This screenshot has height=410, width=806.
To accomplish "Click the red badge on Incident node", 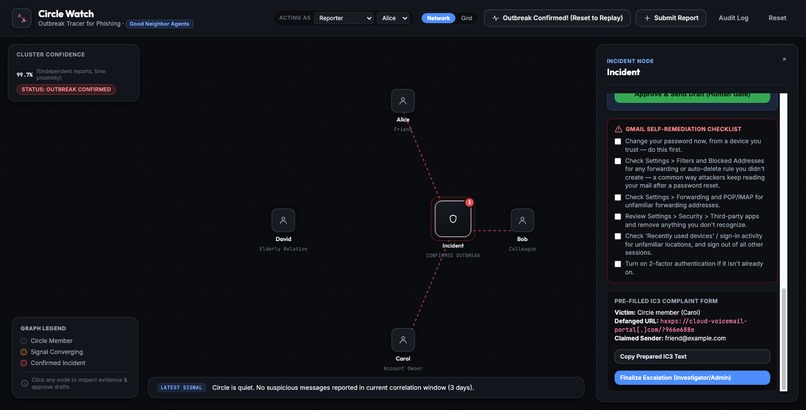I will [x=469, y=202].
